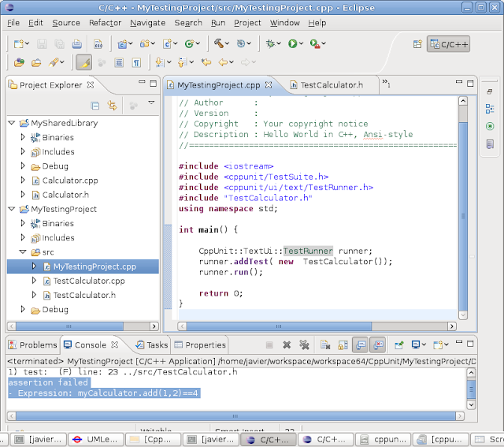504x447 pixels.
Task: Toggle Mark Occurrences highlighter button
Action: click(x=84, y=62)
